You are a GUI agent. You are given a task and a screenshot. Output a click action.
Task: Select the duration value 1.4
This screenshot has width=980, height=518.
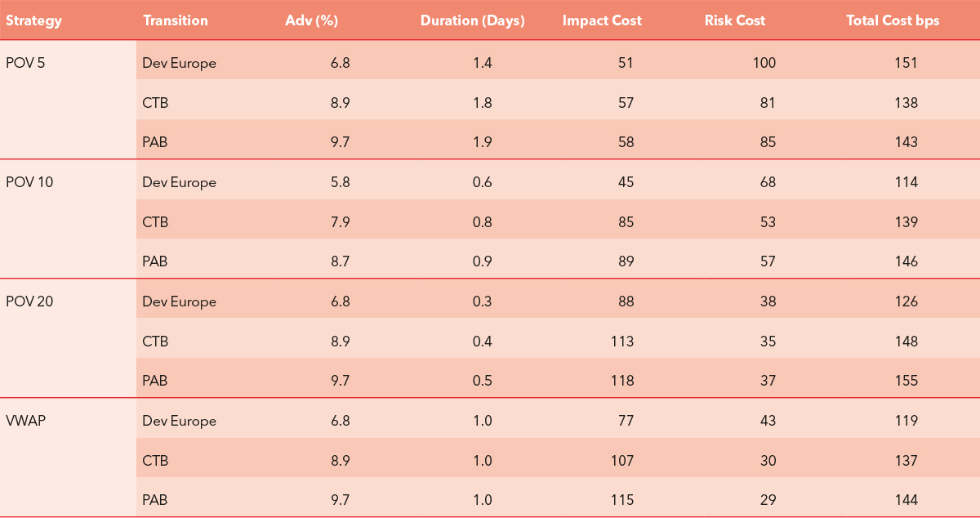tap(483, 63)
